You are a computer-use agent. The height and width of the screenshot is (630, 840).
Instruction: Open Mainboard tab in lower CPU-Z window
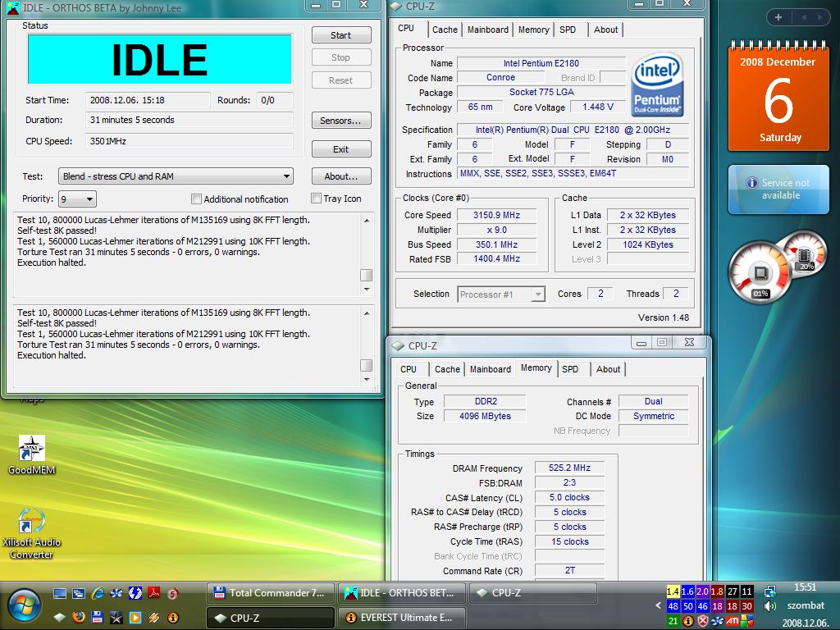491,369
